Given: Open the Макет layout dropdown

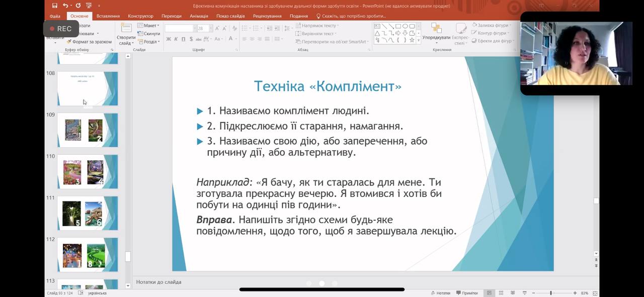Looking at the screenshot, I should (x=149, y=26).
